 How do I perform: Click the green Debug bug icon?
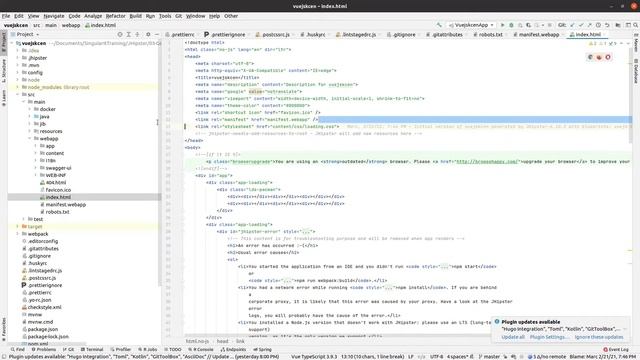pyautogui.click(x=511, y=25)
